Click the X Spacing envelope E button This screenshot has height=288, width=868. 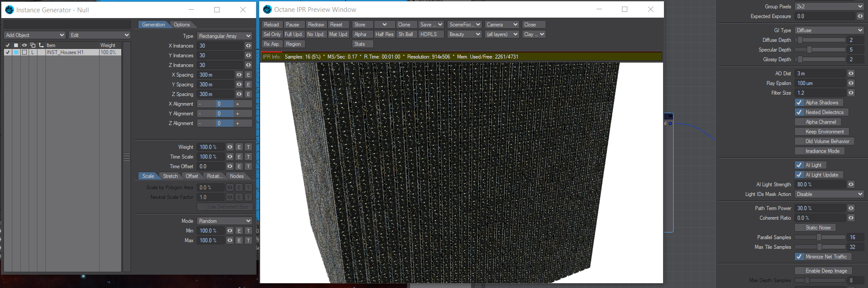248,75
